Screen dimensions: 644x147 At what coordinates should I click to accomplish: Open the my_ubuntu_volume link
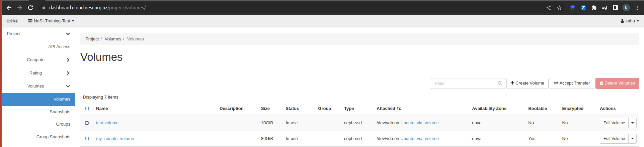click(115, 139)
